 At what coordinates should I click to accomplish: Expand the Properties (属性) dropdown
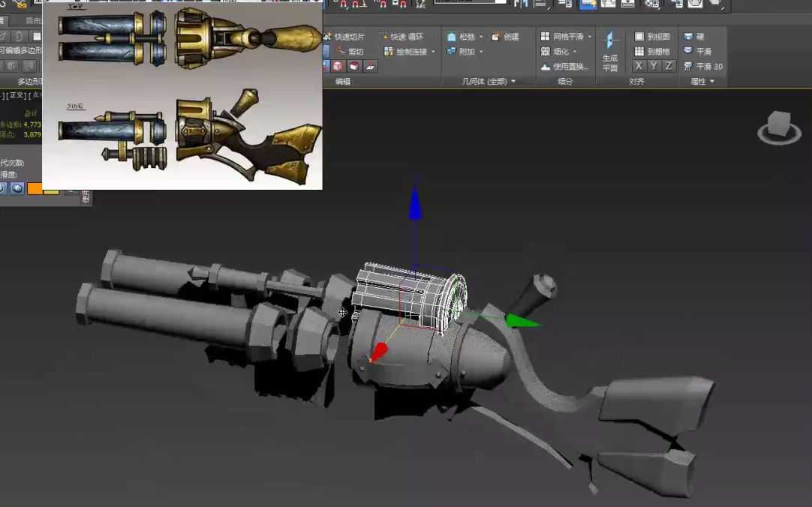711,81
